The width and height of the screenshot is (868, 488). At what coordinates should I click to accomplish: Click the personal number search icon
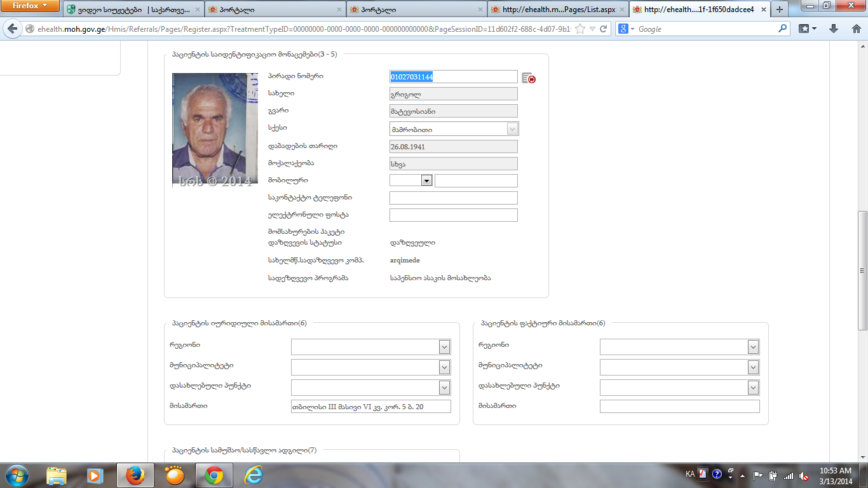[528, 78]
